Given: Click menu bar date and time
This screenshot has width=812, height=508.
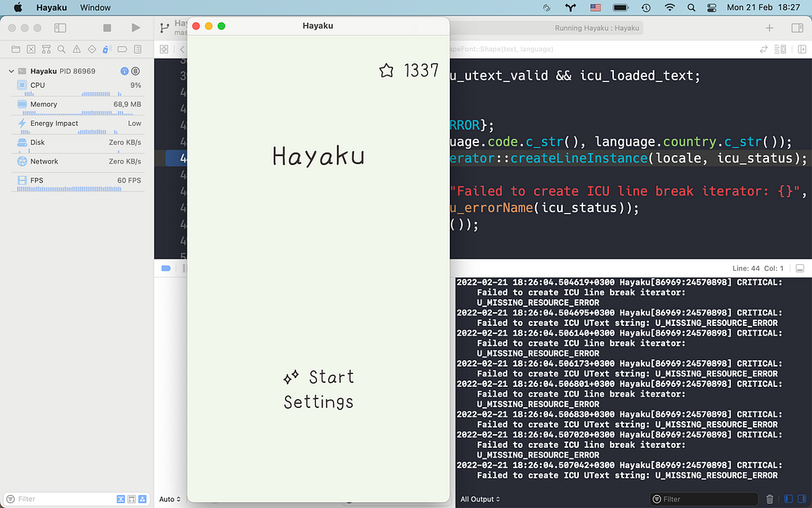Looking at the screenshot, I should [x=763, y=7].
